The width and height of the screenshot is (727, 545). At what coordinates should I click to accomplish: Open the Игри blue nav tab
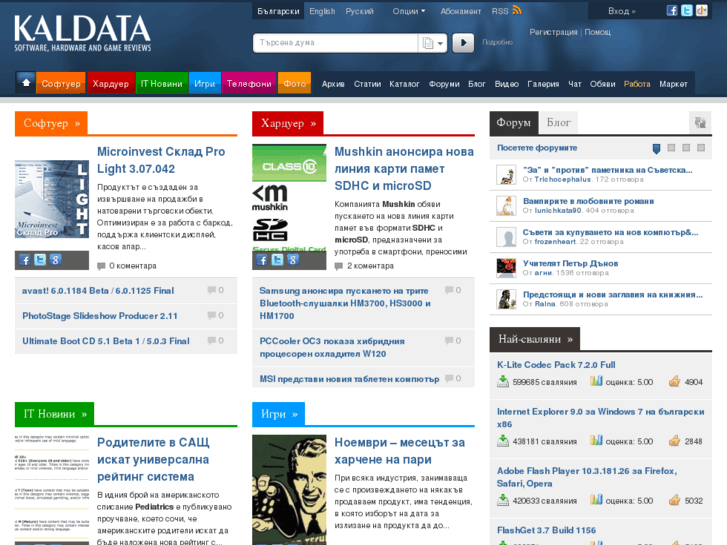204,83
